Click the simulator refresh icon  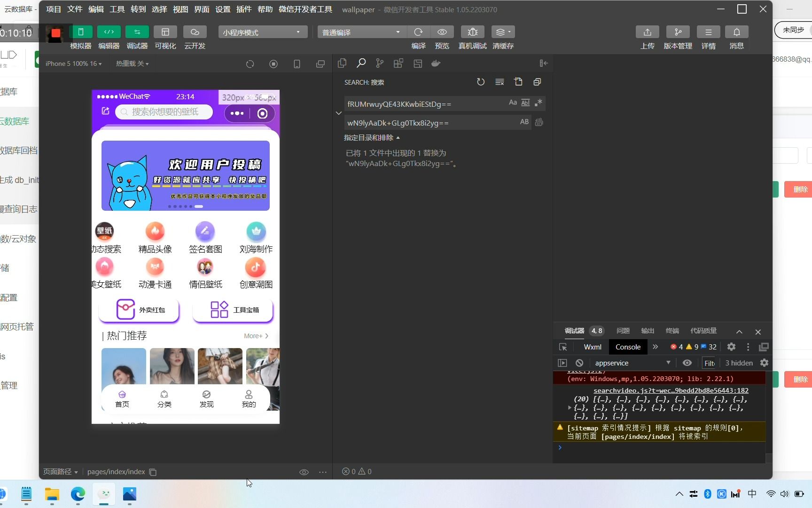[250, 63]
